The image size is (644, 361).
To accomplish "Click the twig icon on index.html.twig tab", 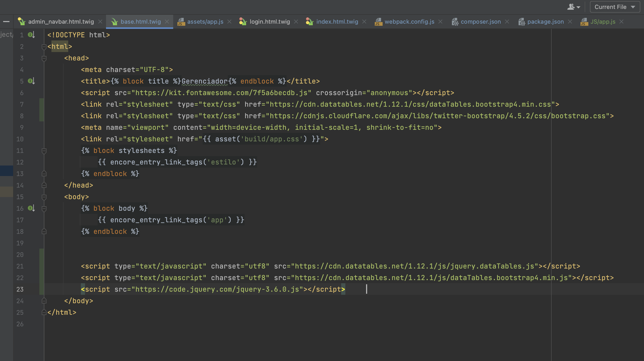I will click(310, 22).
